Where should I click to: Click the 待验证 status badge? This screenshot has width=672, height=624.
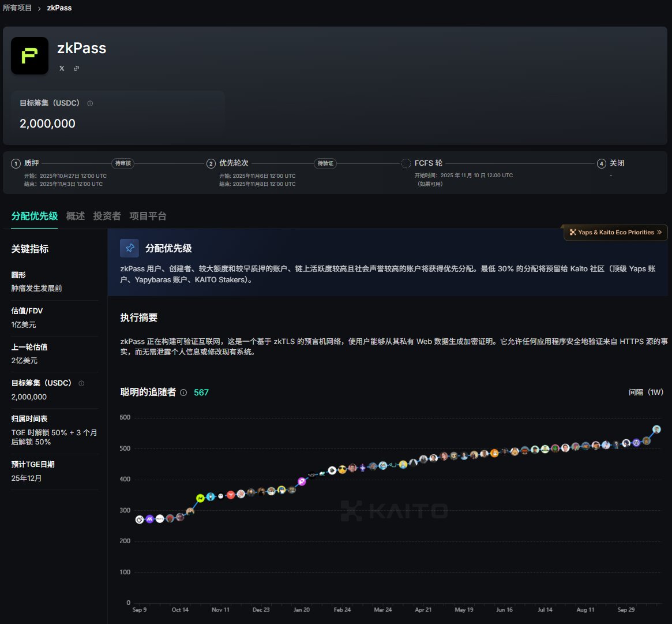tap(325, 163)
